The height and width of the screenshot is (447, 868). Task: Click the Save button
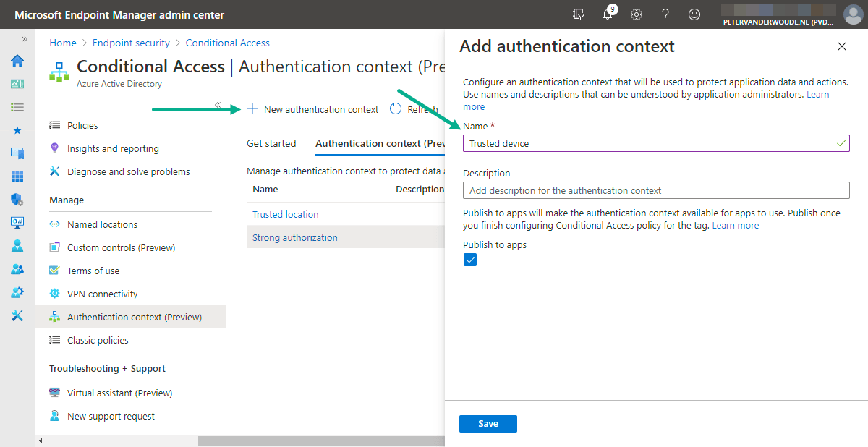488,424
